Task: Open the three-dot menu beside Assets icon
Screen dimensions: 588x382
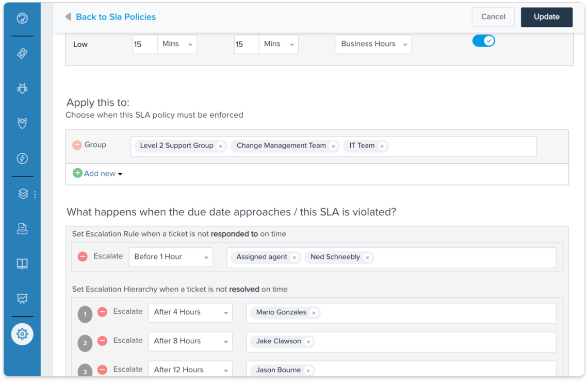Action: [x=35, y=194]
